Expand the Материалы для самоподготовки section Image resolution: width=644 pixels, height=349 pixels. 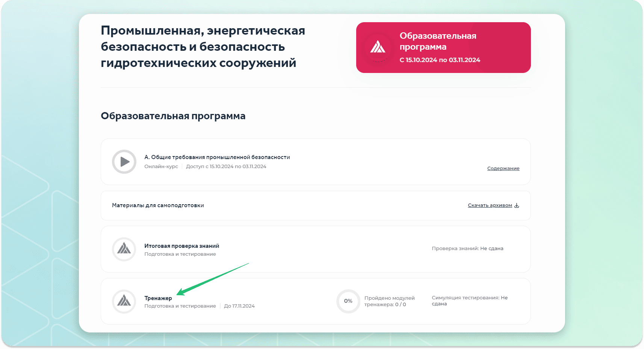(158, 205)
